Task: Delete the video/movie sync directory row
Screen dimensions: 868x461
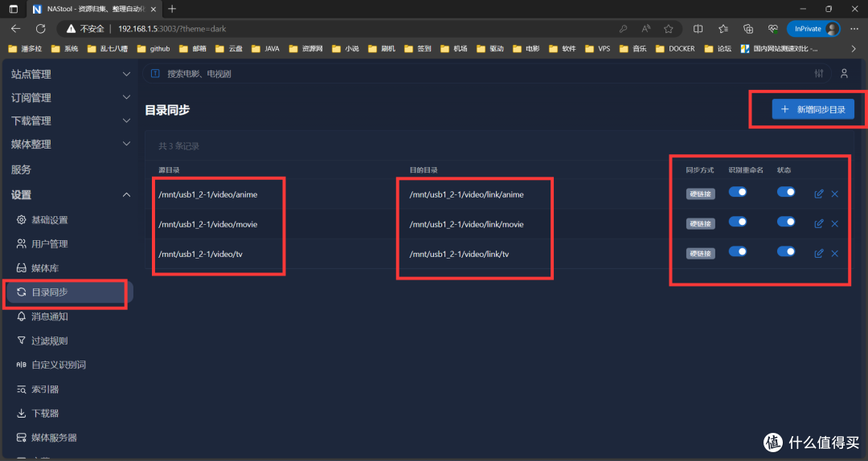Action: click(x=835, y=223)
